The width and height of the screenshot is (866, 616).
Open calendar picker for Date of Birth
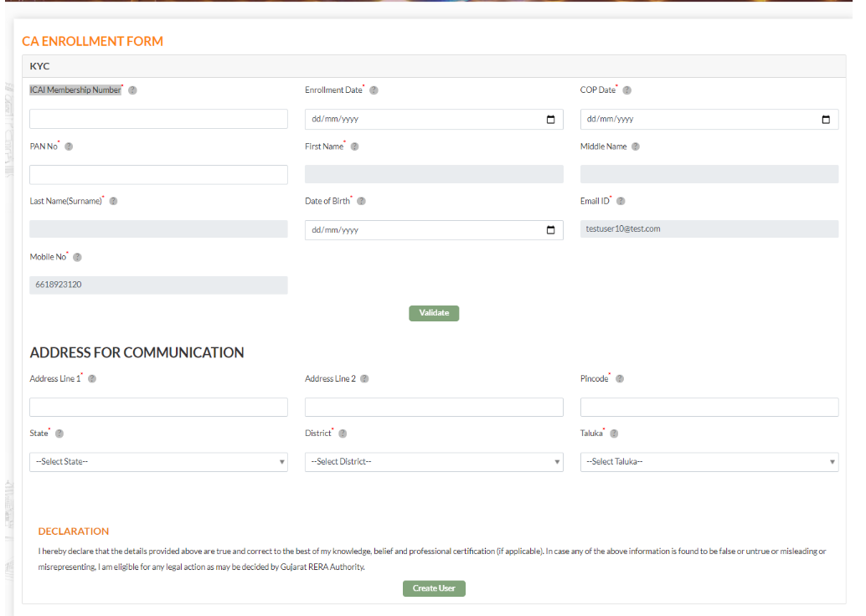[550, 229]
